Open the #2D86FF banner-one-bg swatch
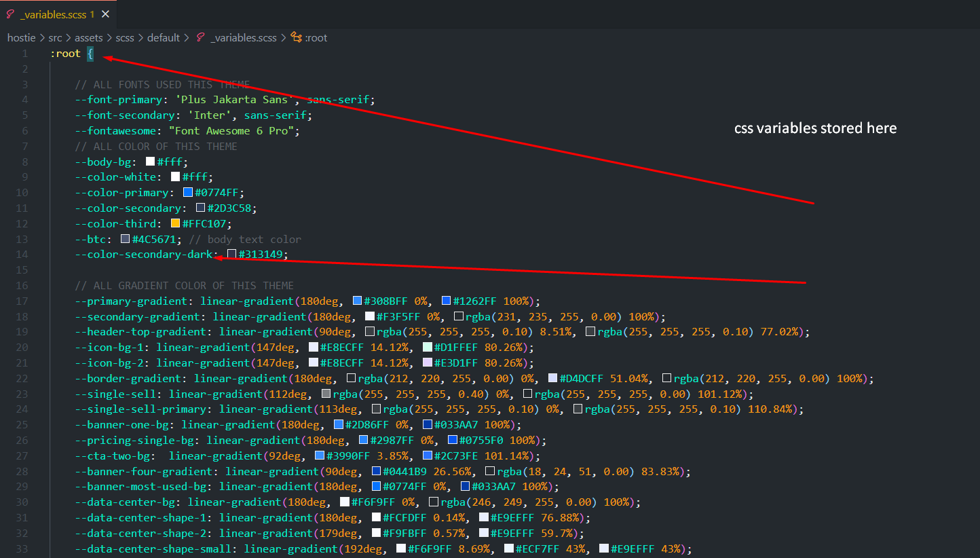This screenshot has width=980, height=558. pyautogui.click(x=339, y=425)
